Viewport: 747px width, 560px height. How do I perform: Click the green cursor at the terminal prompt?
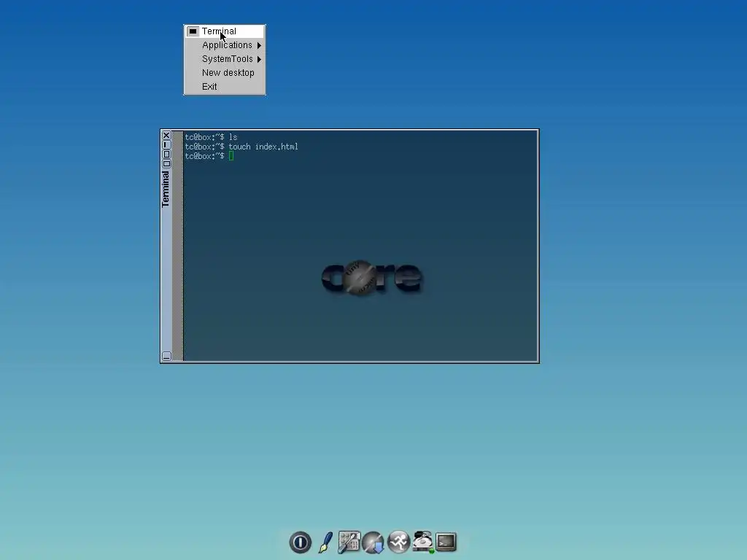[x=231, y=156]
